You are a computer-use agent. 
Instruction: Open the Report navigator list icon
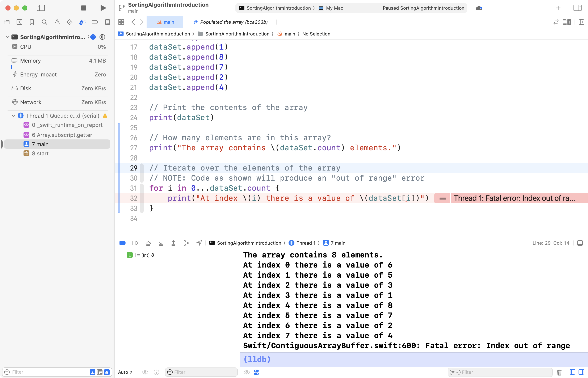[107, 22]
